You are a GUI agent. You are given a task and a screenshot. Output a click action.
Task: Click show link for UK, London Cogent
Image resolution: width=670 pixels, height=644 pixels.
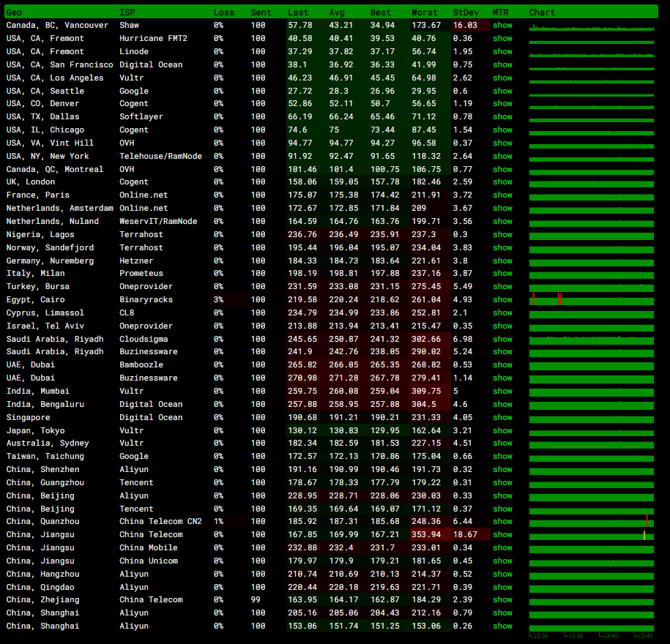point(502,182)
